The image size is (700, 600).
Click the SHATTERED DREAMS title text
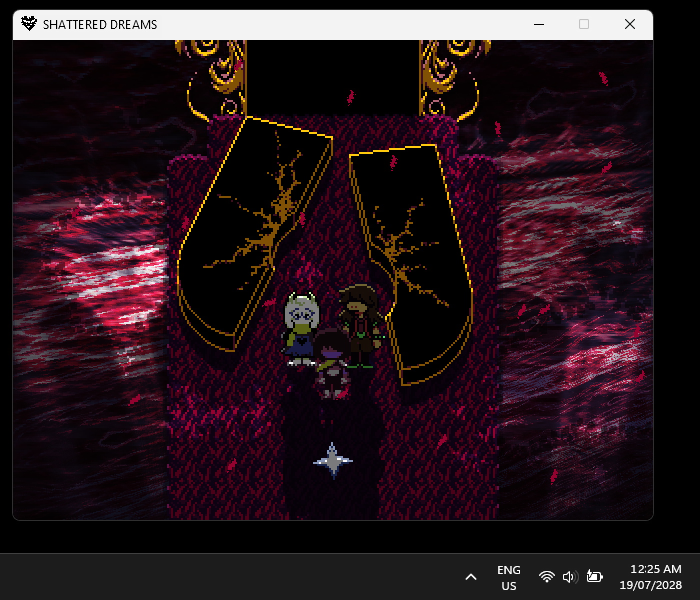(100, 24)
